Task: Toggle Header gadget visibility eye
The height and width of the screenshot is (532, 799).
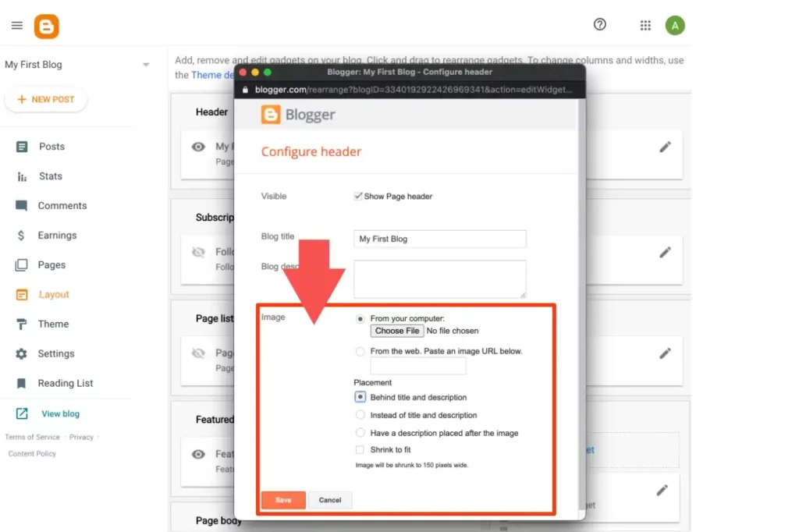Action: [x=198, y=147]
